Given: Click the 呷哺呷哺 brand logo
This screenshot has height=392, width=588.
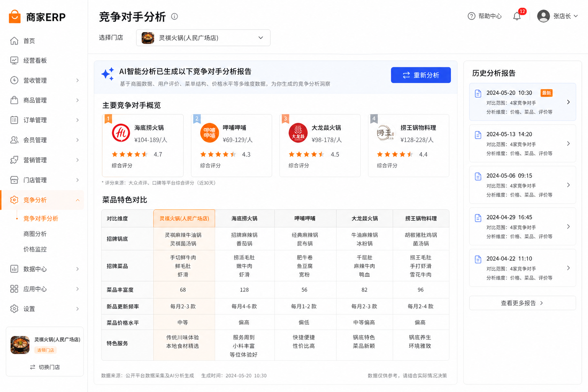Looking at the screenshot, I should [x=209, y=133].
